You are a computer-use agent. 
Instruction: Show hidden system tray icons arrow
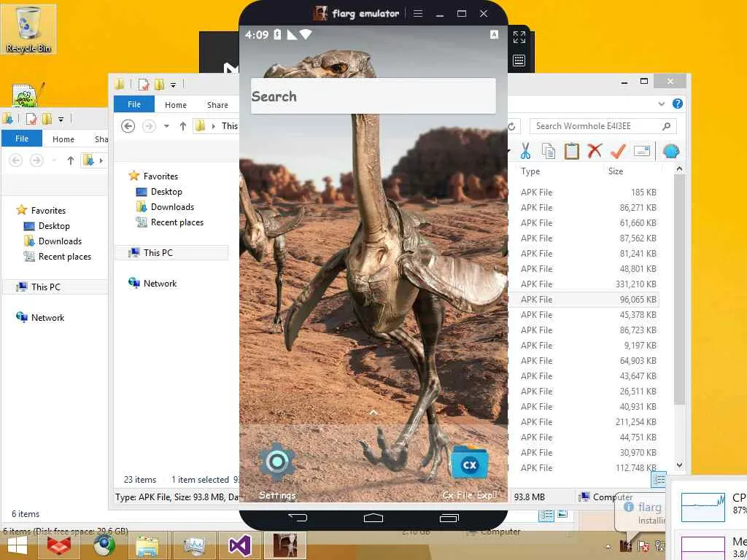tap(608, 546)
